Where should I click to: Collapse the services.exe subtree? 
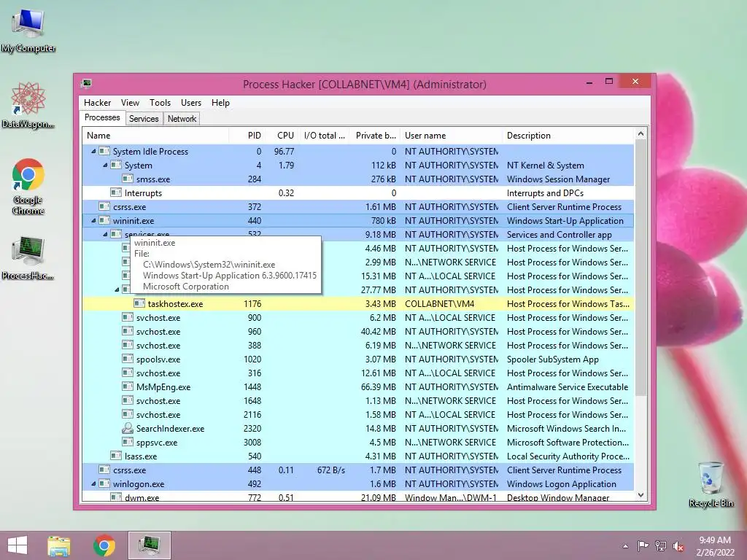point(105,234)
